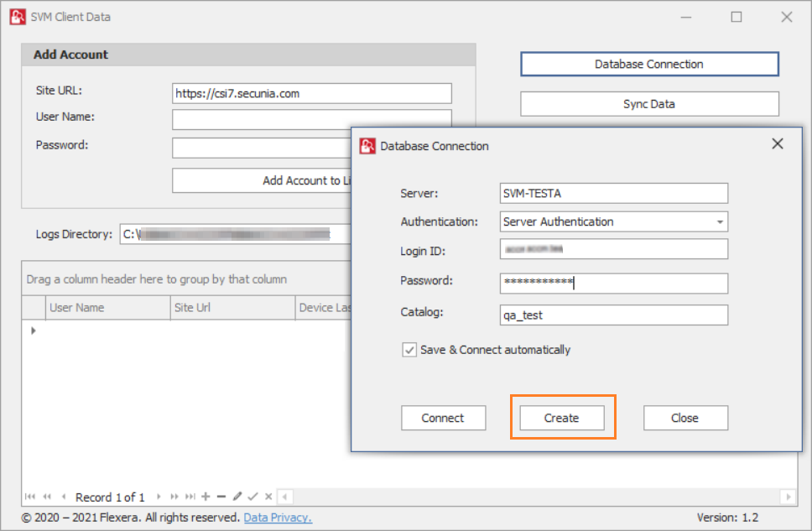Click previous page navigator arrow

pyautogui.click(x=47, y=497)
